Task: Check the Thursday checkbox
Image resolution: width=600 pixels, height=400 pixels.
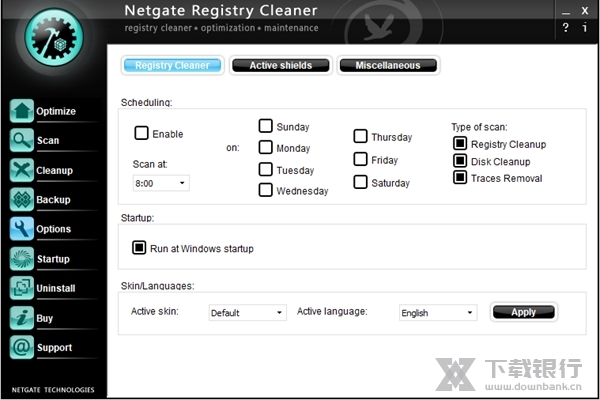Action: (360, 136)
